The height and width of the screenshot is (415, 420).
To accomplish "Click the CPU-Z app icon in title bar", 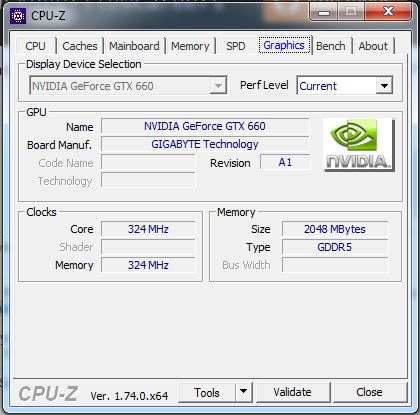I will (17, 16).
